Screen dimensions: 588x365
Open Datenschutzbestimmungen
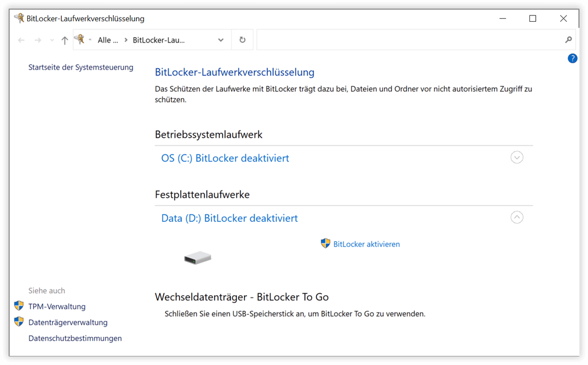point(75,338)
